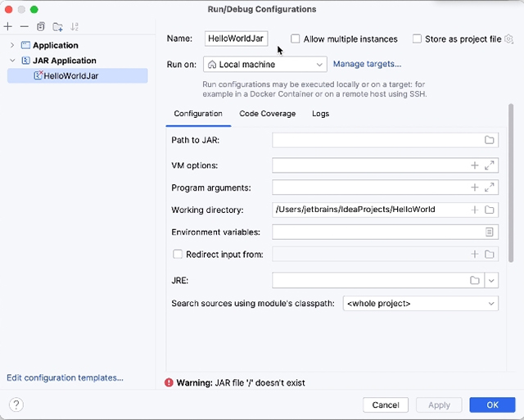Switch to the Logs tab
The height and width of the screenshot is (420, 524).
point(320,114)
